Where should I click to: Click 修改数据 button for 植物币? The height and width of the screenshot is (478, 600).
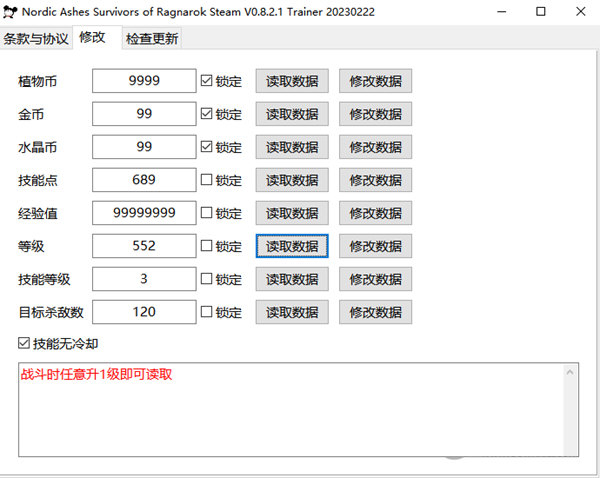(375, 81)
